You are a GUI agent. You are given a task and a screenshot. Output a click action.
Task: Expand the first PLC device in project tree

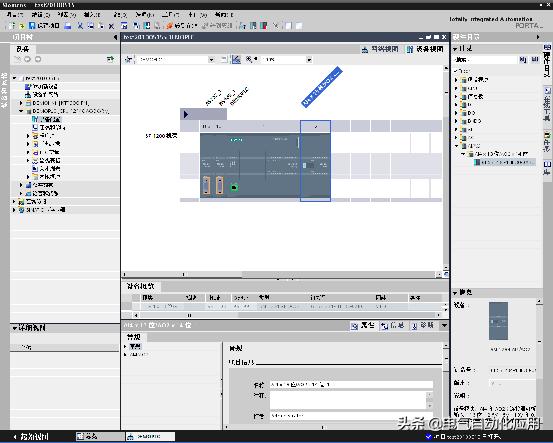point(20,103)
